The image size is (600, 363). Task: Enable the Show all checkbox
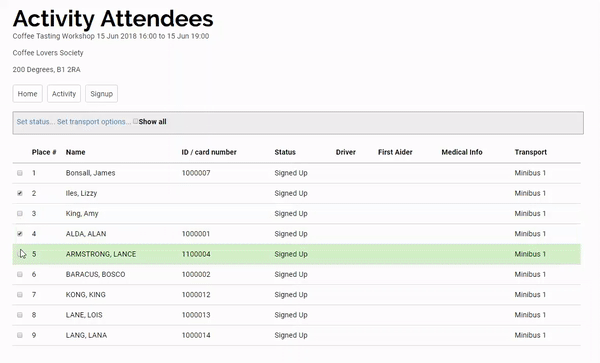coord(135,121)
